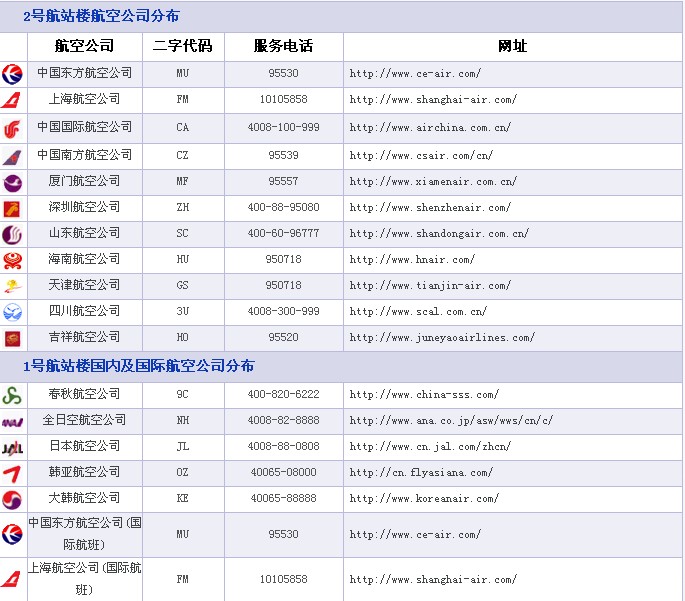Open the http://www.tianjin-air.com/ link
The image size is (685, 601).
(430, 285)
